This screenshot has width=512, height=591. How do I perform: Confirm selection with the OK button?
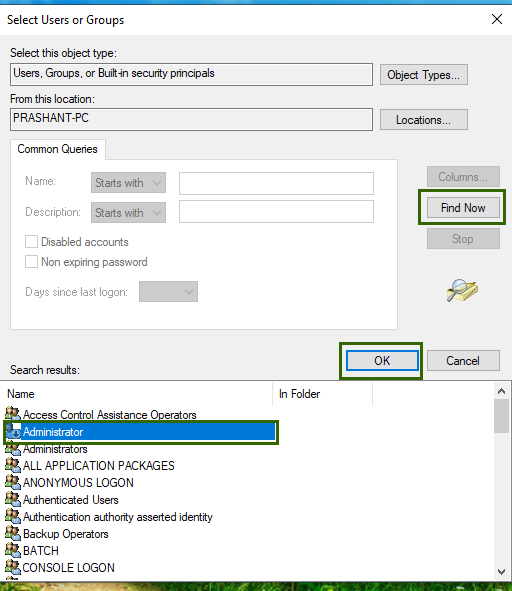[382, 361]
